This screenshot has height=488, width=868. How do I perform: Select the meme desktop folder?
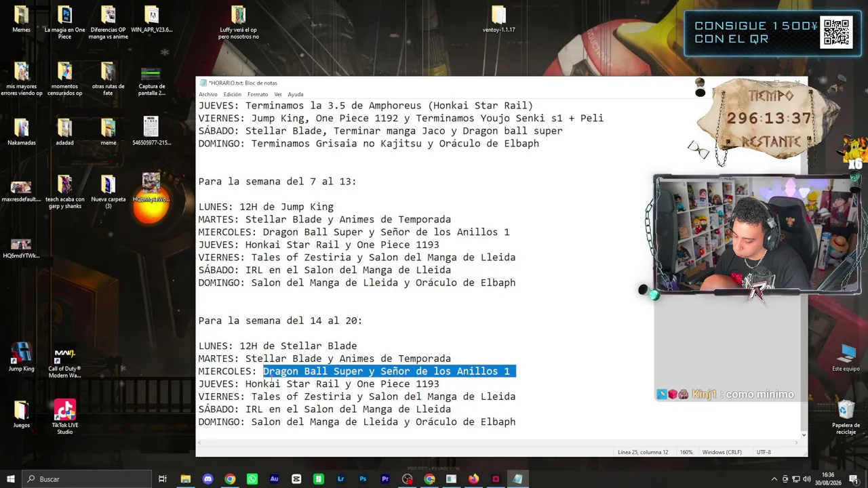(108, 132)
